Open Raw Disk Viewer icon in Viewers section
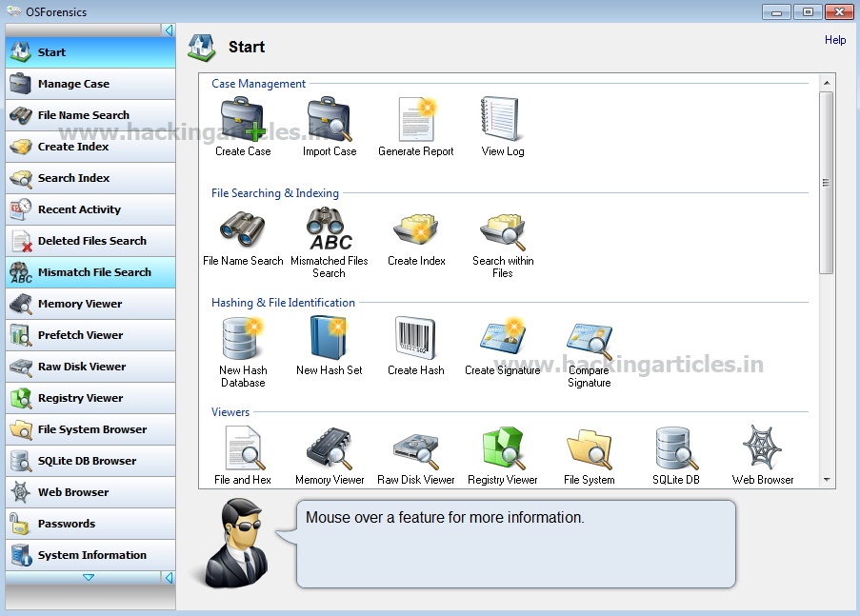Screen dimensions: 860x616 click(x=416, y=451)
